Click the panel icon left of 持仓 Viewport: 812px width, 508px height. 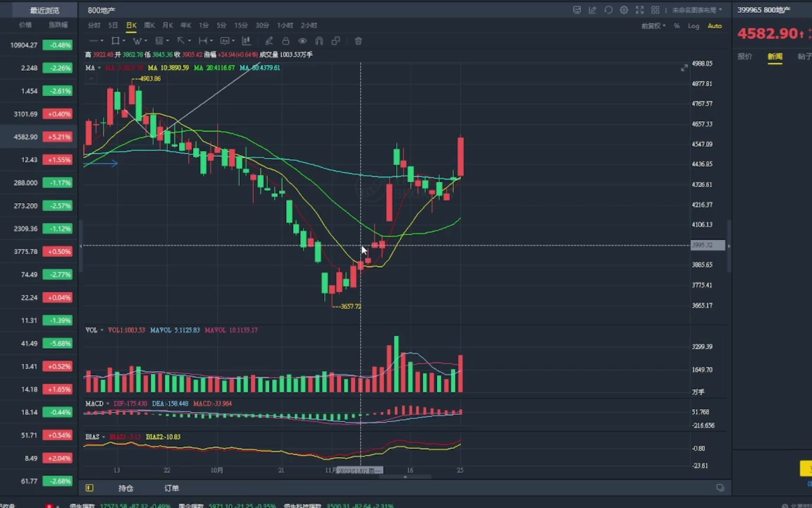click(x=89, y=488)
